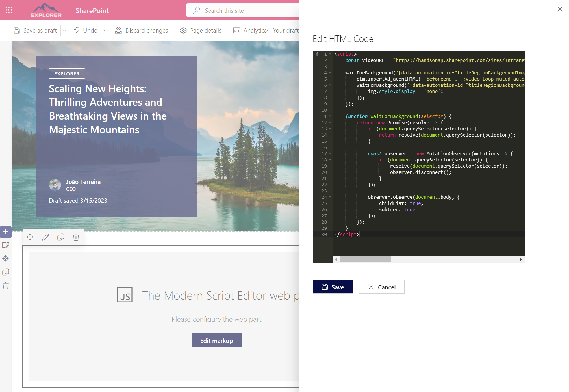Collapse the waitForBackground function fold arrow

[x=330, y=116]
